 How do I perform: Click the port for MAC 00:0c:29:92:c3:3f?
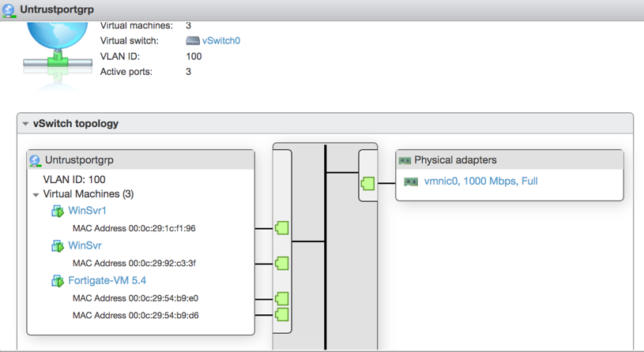point(282,263)
